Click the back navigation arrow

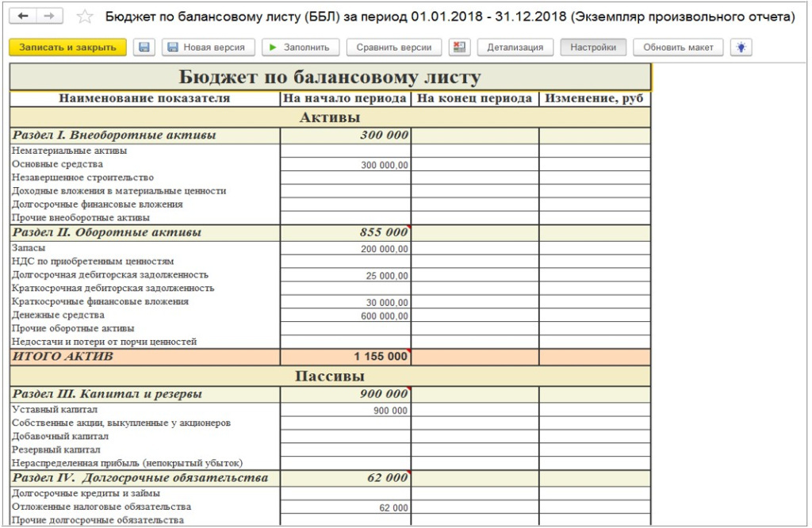tap(23, 16)
